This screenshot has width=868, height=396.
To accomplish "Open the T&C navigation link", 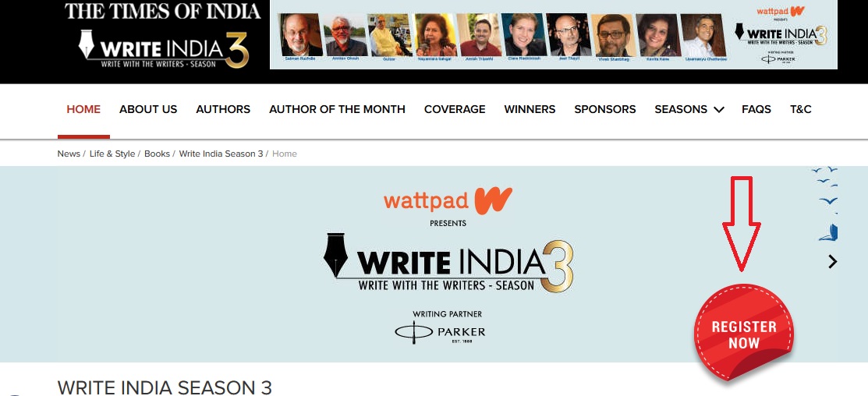I will [x=800, y=109].
